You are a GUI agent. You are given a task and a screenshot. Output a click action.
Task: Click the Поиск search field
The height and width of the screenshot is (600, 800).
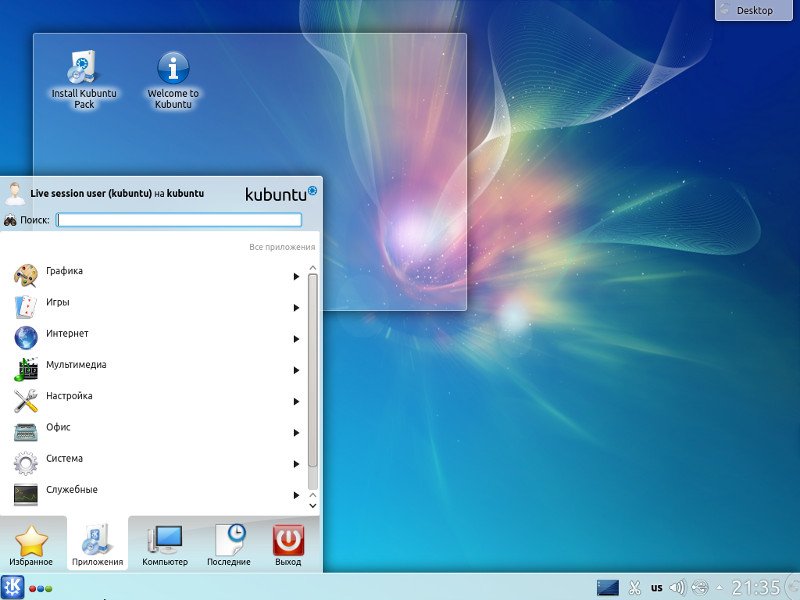(179, 220)
